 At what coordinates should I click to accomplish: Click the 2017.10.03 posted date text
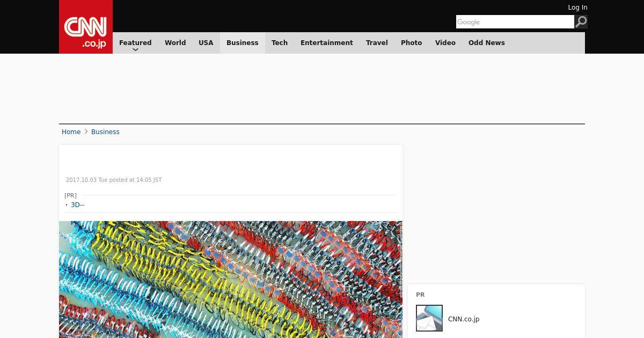pos(114,180)
